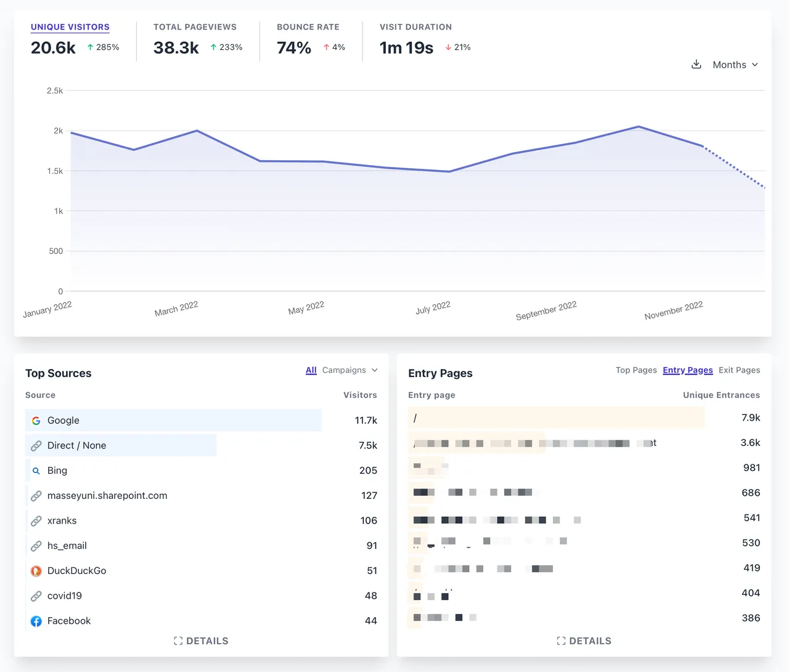Image resolution: width=789 pixels, height=672 pixels.
Task: Click the 419 unique entrances value
Action: (x=751, y=568)
